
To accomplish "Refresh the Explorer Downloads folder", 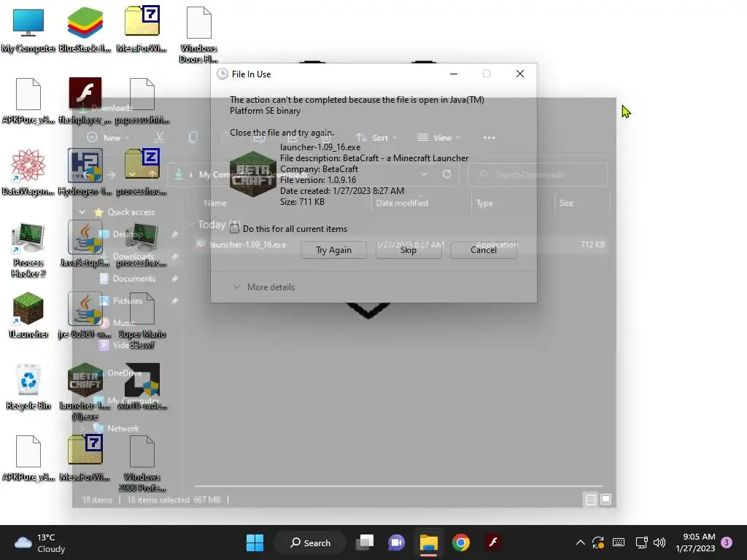I will (447, 174).
